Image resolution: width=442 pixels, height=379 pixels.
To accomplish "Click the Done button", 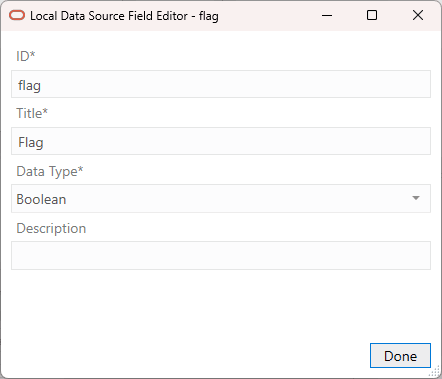I will pyautogui.click(x=400, y=356).
